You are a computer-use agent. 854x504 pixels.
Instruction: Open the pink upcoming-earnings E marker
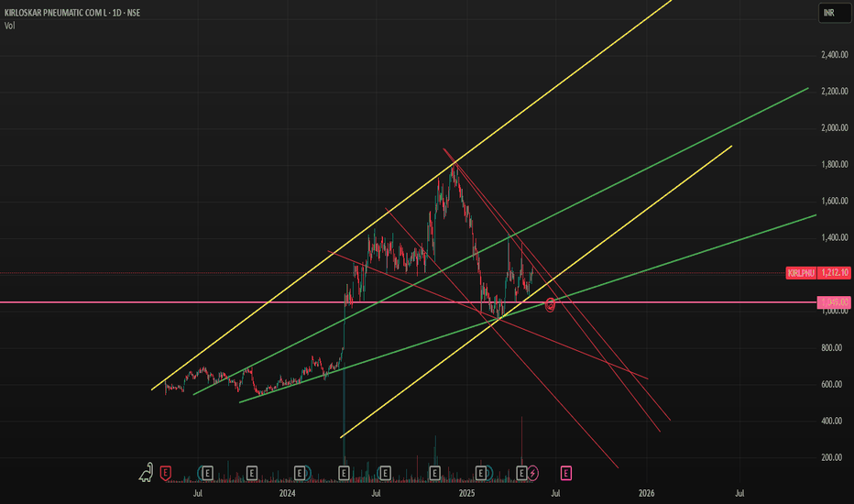566,473
